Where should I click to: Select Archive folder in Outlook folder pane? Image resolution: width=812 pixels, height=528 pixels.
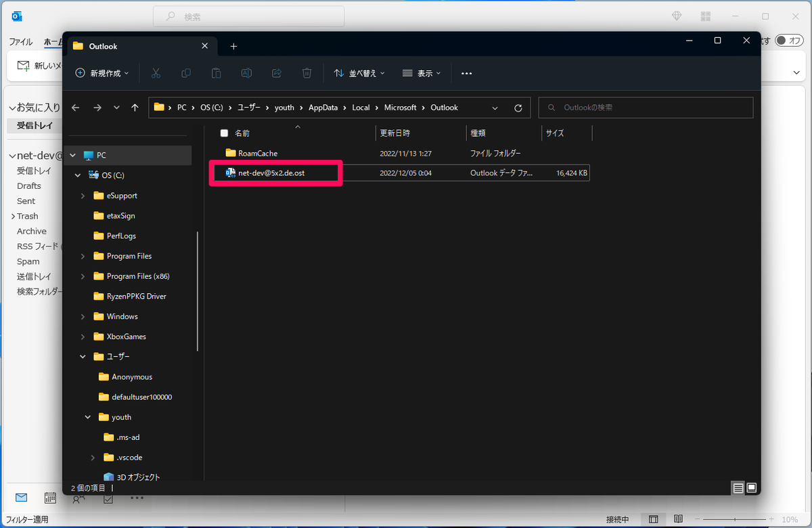click(32, 232)
